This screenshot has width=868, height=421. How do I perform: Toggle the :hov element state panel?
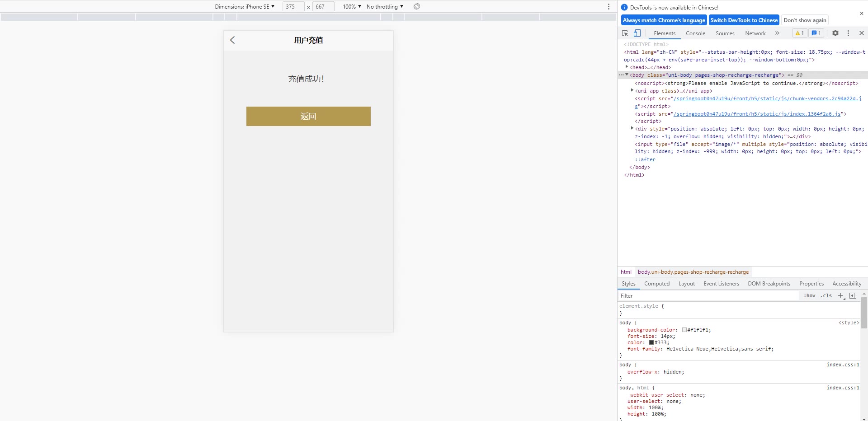coord(809,296)
